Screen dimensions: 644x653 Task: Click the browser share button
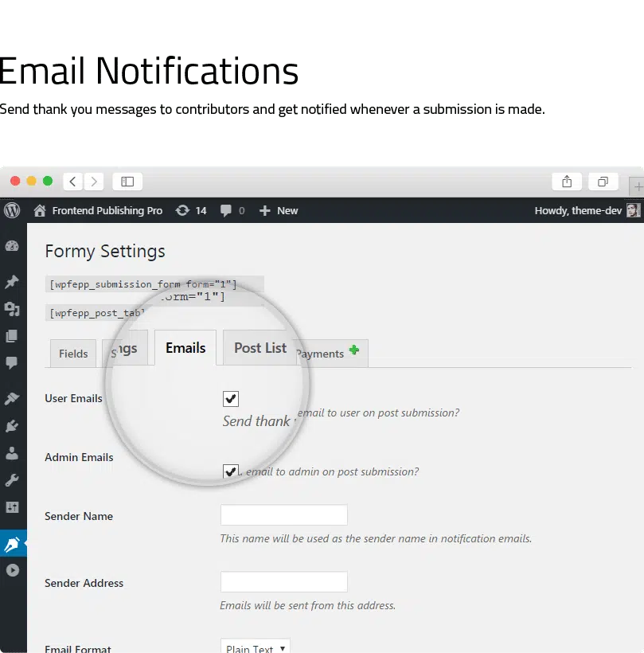(x=567, y=182)
